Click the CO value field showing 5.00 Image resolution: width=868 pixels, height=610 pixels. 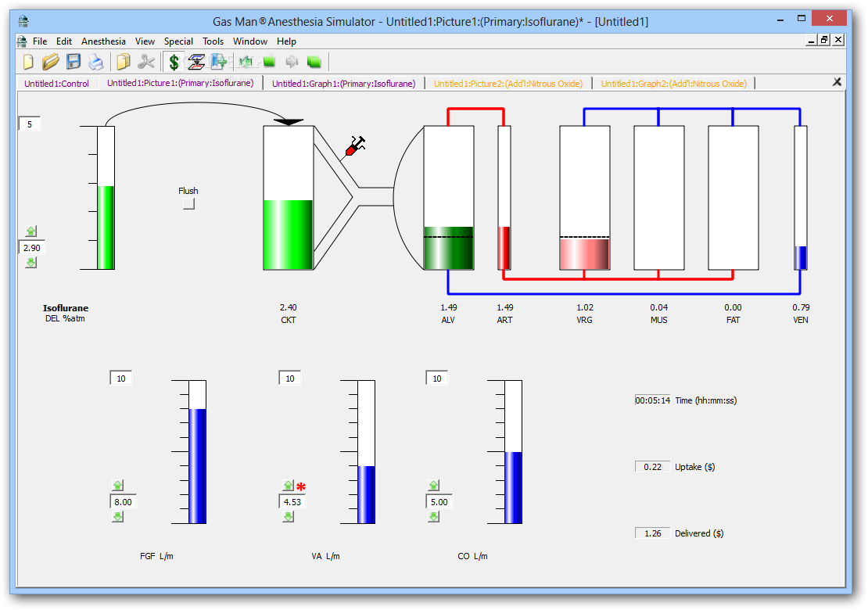439,502
